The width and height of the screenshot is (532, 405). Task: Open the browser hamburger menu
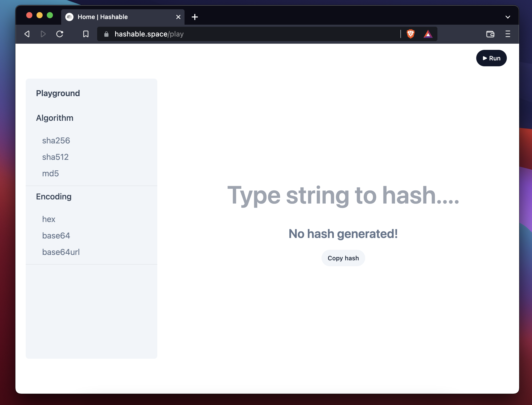pyautogui.click(x=508, y=34)
